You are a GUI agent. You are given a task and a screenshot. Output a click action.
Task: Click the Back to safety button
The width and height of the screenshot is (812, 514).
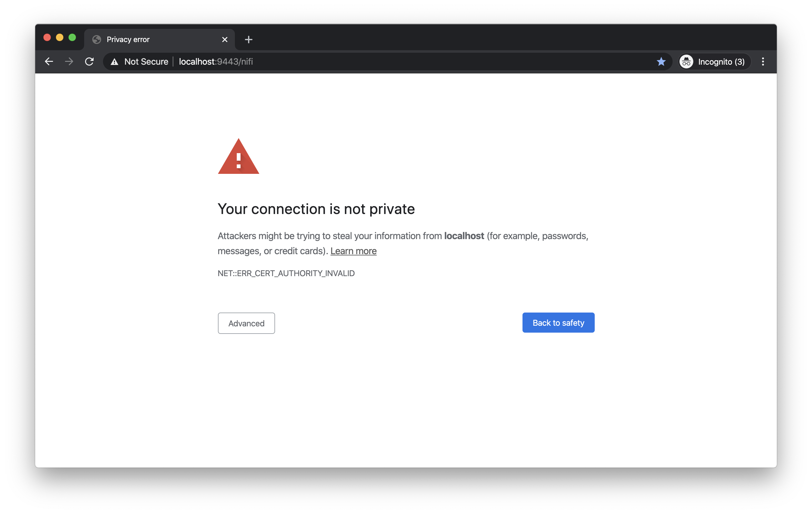click(558, 323)
